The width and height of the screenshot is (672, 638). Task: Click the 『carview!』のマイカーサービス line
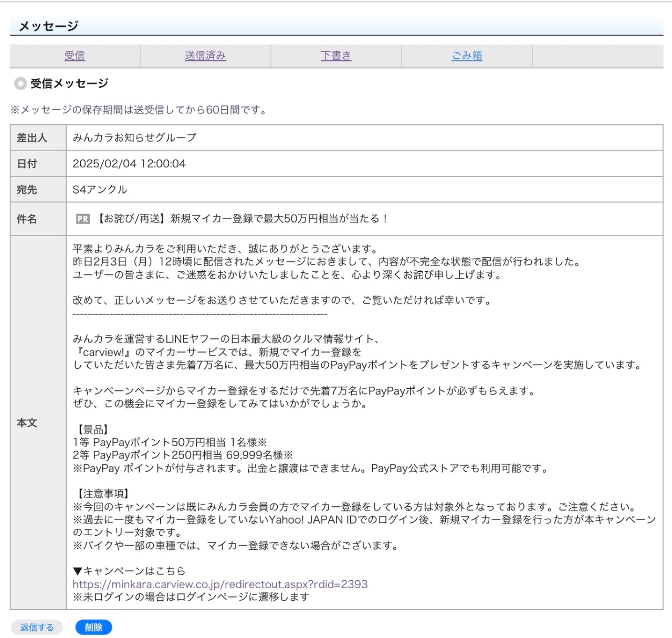click(217, 352)
